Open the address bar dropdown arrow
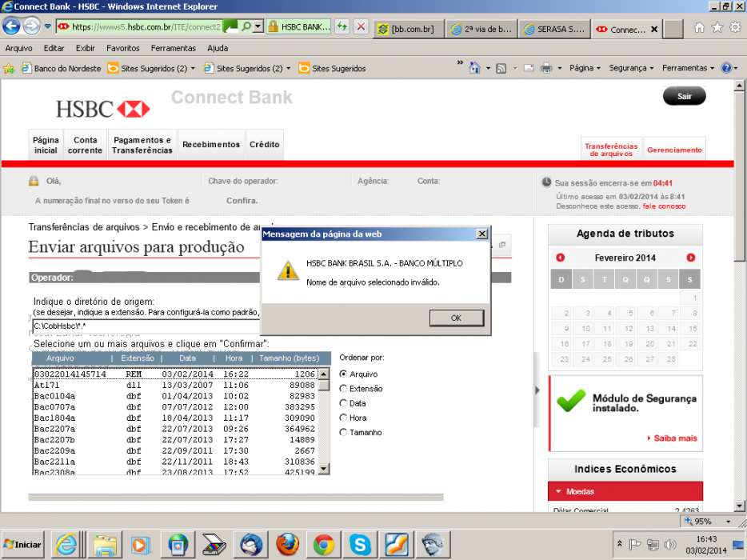This screenshot has height=560, width=747. [258, 26]
